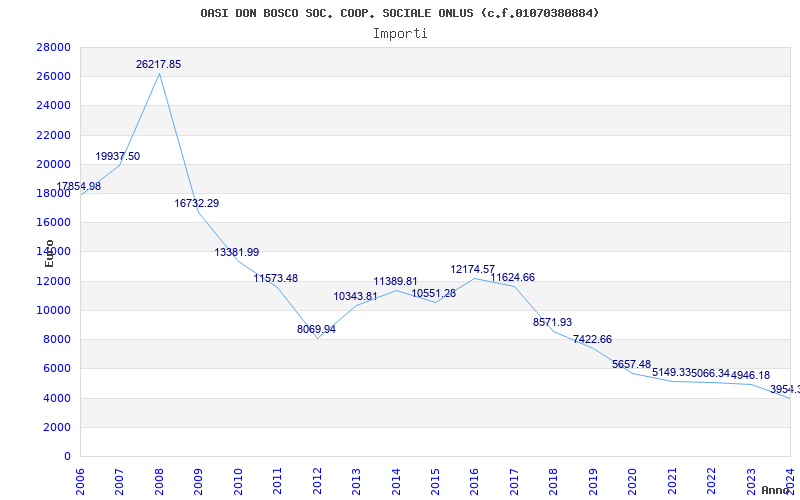The height and width of the screenshot is (500, 800).
Task: Select the 19937.50 data label
Action: tap(117, 156)
